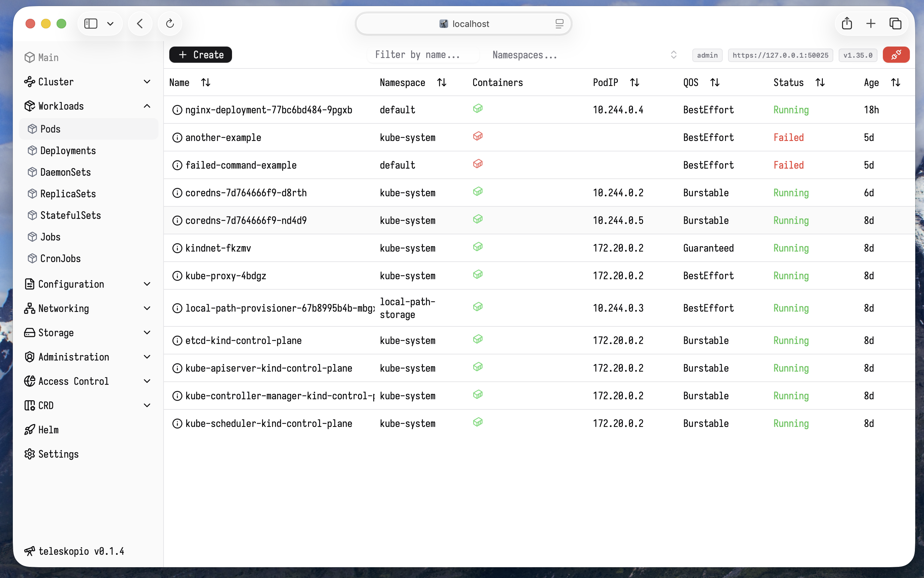
Task: Open the Safari sidebar options dropdown arrow
Action: coord(110,24)
